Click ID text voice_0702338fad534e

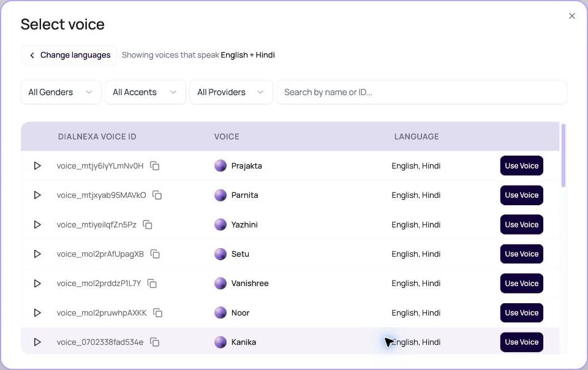coord(100,342)
